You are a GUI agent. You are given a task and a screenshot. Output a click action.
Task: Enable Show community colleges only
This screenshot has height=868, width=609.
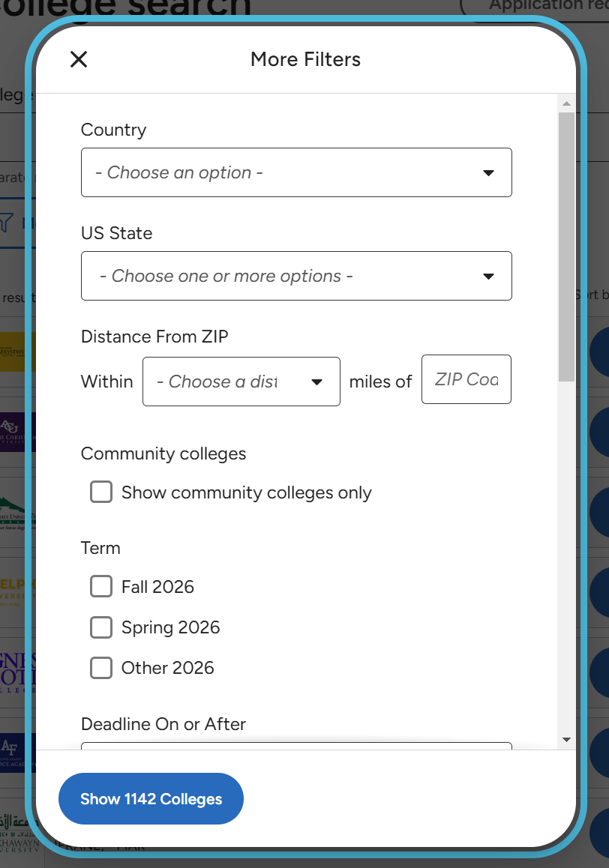click(101, 492)
